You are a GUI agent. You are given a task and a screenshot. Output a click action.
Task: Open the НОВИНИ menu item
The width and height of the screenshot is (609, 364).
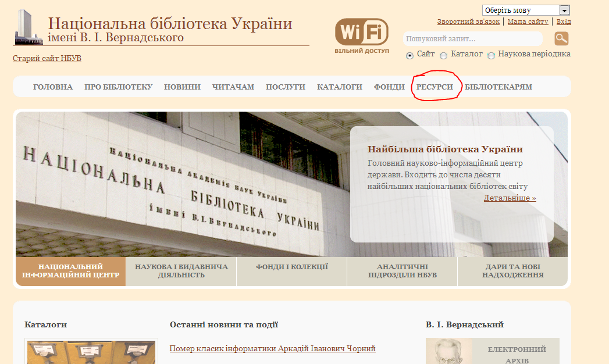click(182, 87)
